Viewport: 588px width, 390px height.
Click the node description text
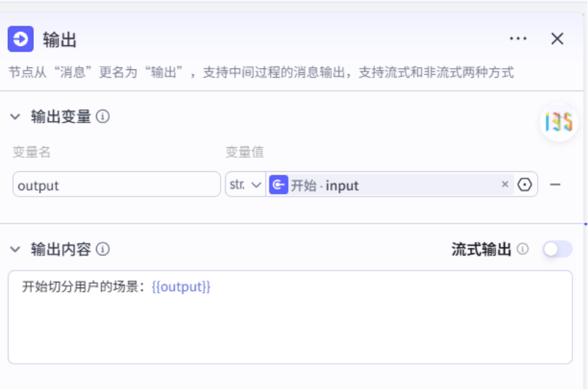(x=261, y=72)
